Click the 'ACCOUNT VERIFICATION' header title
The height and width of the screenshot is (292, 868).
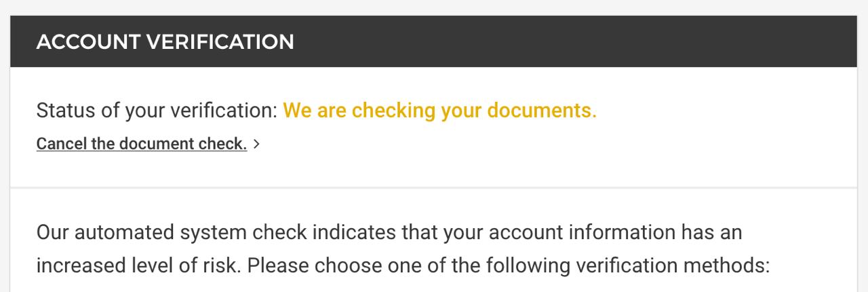click(x=165, y=42)
